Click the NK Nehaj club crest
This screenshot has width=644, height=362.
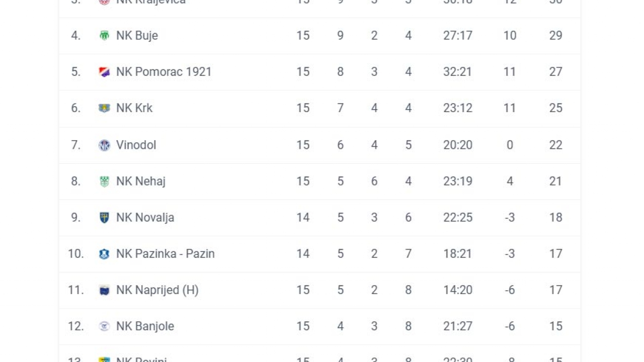click(x=104, y=182)
